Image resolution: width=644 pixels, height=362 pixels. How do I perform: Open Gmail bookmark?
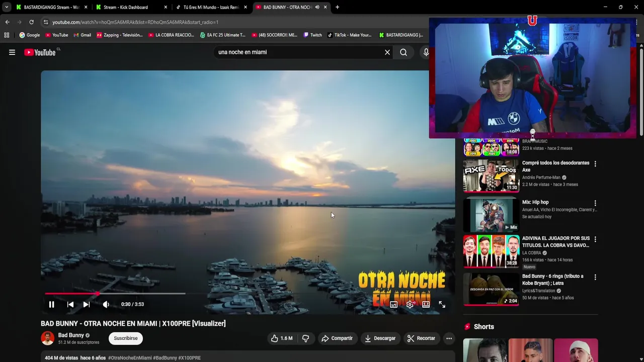(82, 35)
